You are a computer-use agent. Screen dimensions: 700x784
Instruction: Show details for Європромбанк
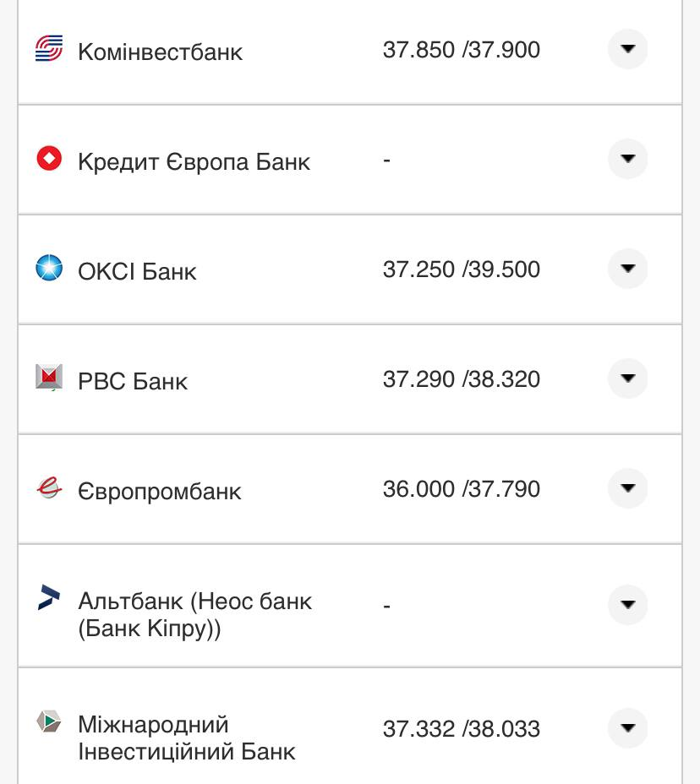click(x=627, y=488)
